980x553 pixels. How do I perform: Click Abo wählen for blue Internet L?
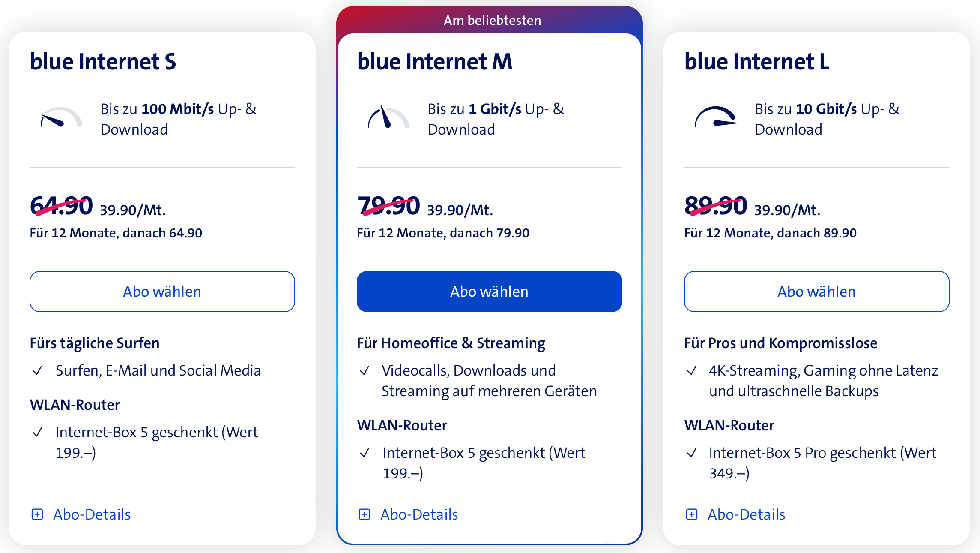tap(816, 291)
